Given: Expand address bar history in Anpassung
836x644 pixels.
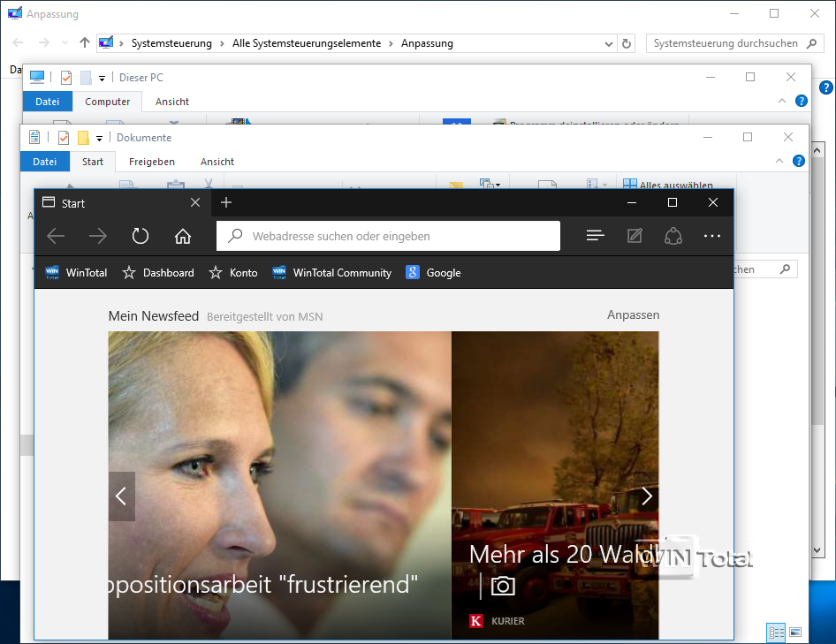Looking at the screenshot, I should (x=608, y=43).
